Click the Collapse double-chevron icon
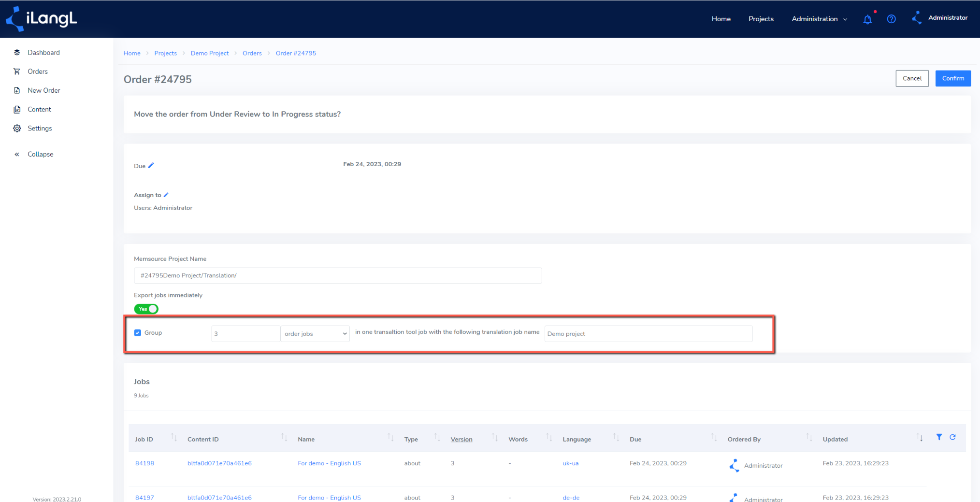980x502 pixels. (17, 154)
